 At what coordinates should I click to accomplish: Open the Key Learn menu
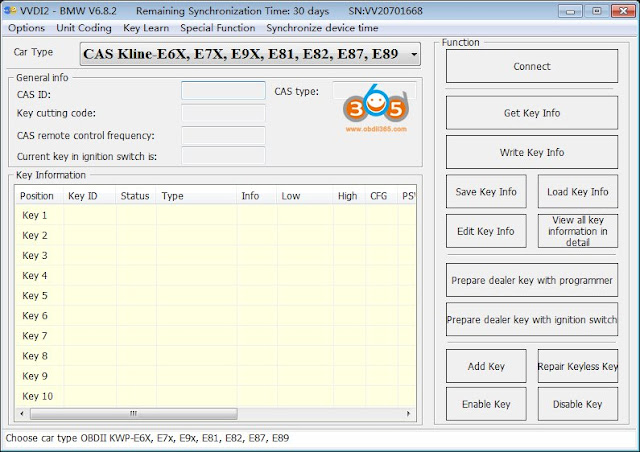[x=146, y=28]
